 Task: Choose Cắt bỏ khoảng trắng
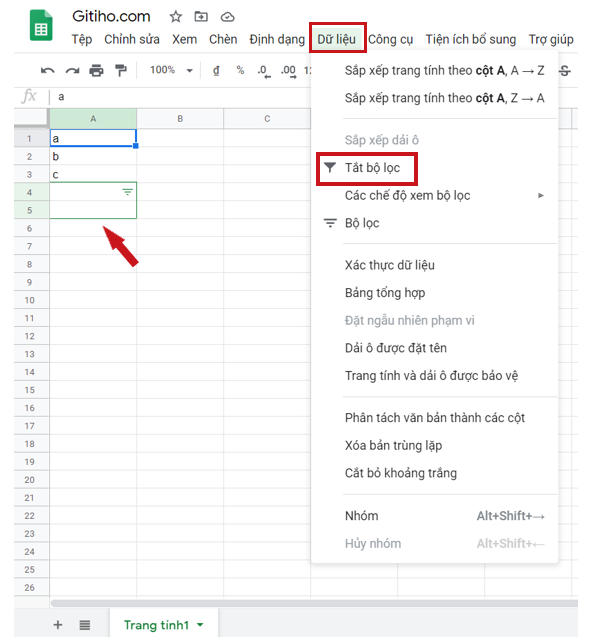(x=434, y=473)
